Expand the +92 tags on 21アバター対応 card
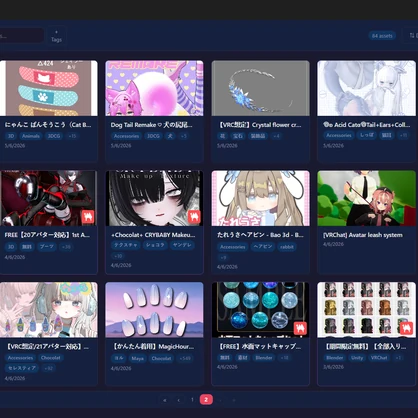Viewport: 418px width, 418px height. coord(49,368)
